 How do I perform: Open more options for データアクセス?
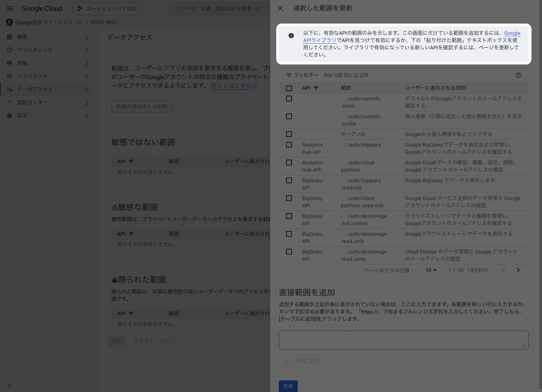pos(87,89)
